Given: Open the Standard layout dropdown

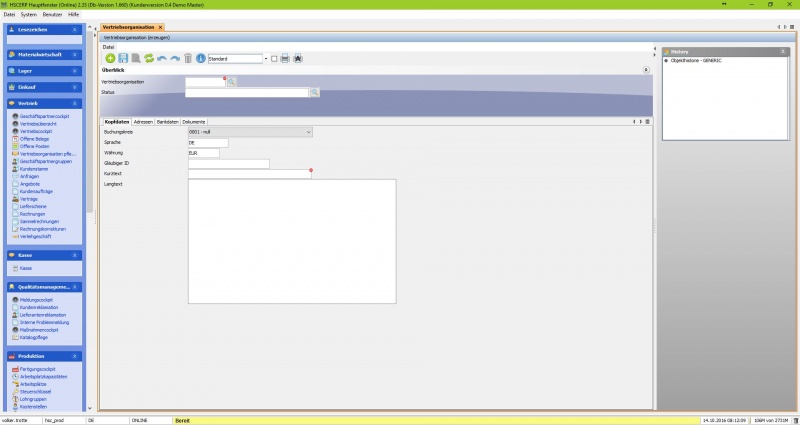Looking at the screenshot, I should [x=265, y=59].
